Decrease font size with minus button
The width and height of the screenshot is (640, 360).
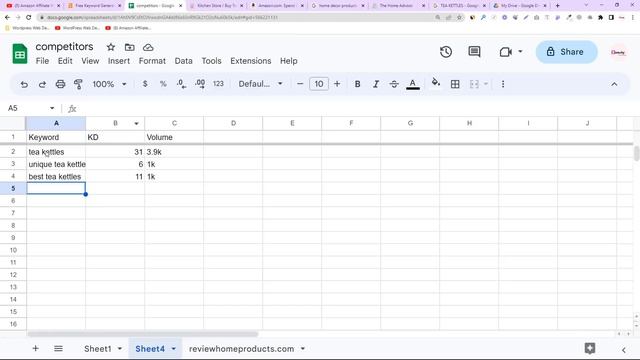point(300,84)
